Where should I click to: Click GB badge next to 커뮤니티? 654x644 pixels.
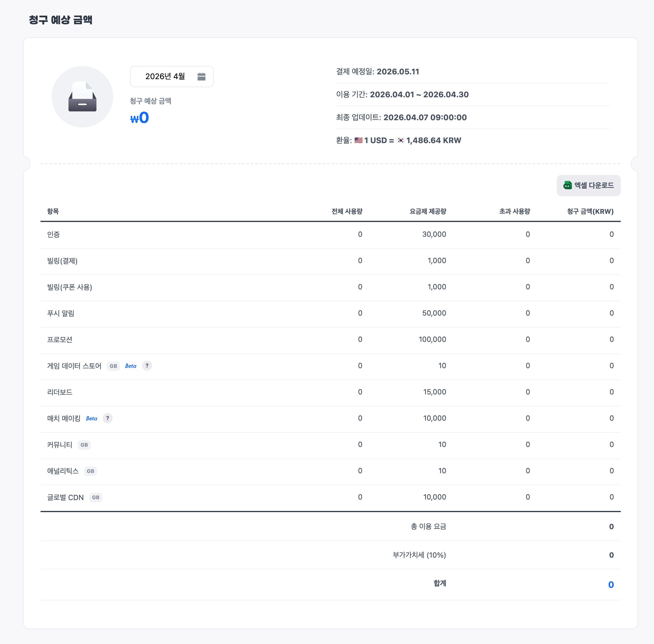(84, 445)
